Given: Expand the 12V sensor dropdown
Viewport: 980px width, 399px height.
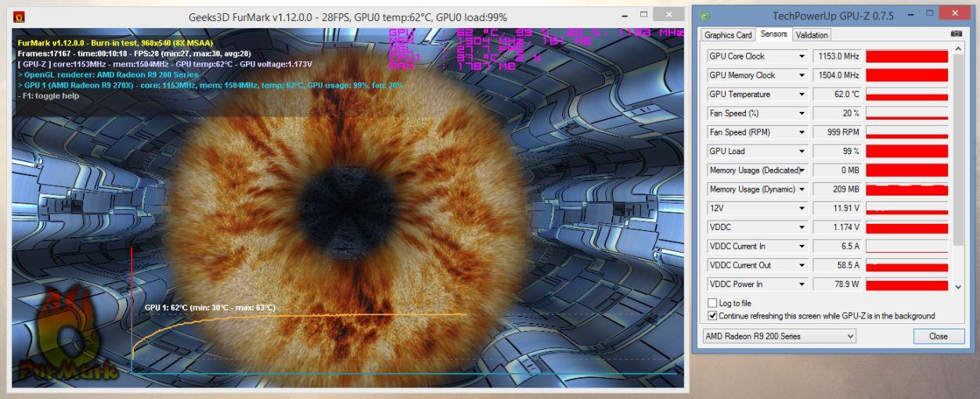Looking at the screenshot, I should (x=802, y=208).
